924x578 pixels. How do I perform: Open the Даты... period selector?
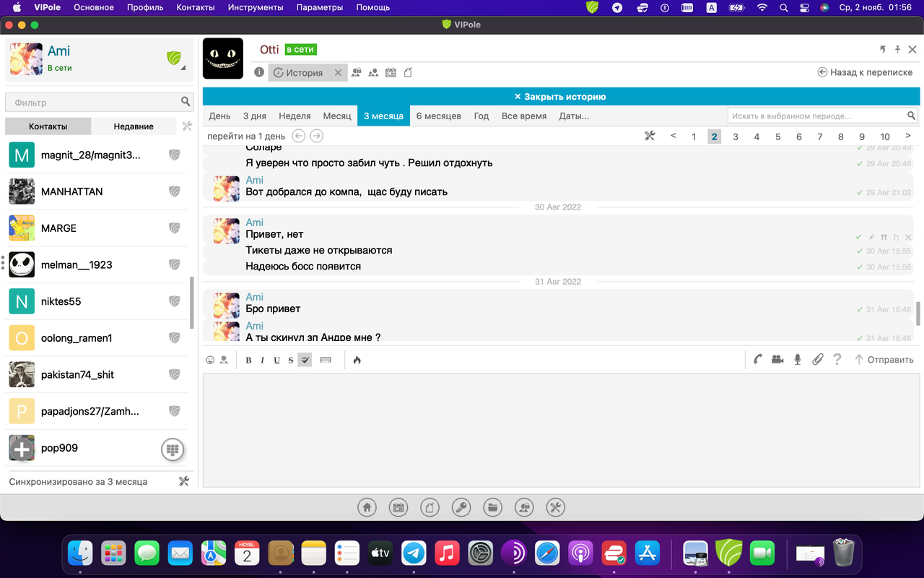pyautogui.click(x=574, y=116)
